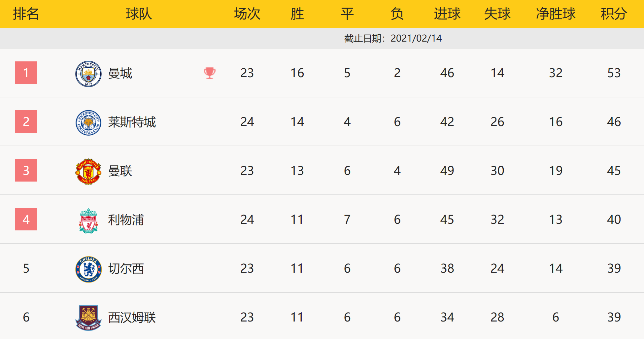Sort by the 净胜球 column header
Screen dimensions: 644x339
[556, 14]
